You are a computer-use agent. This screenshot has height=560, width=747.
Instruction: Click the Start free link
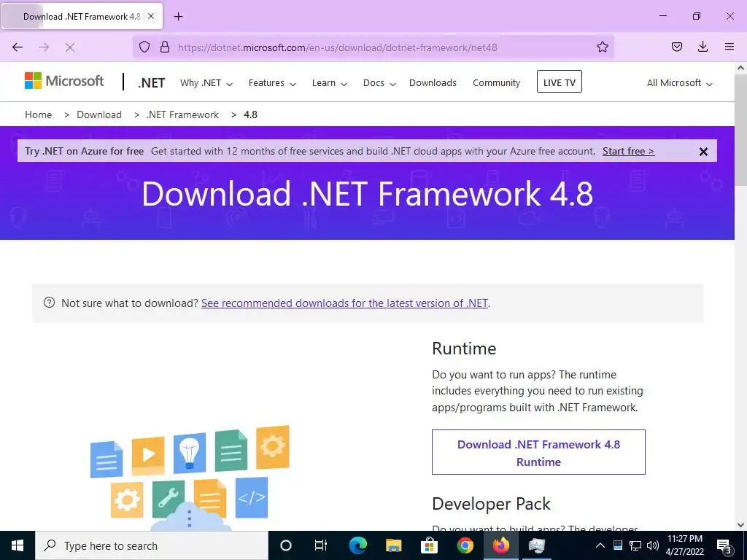point(628,152)
